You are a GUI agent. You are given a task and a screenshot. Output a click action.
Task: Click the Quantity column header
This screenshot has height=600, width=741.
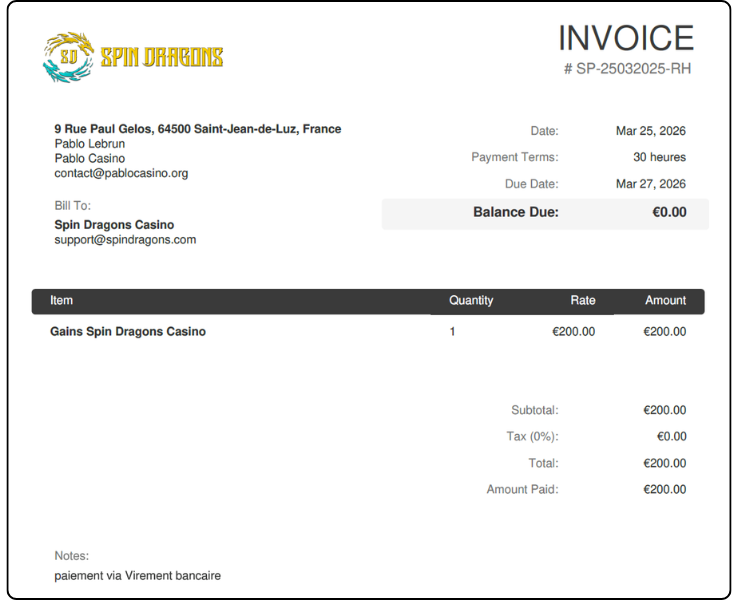point(471,300)
